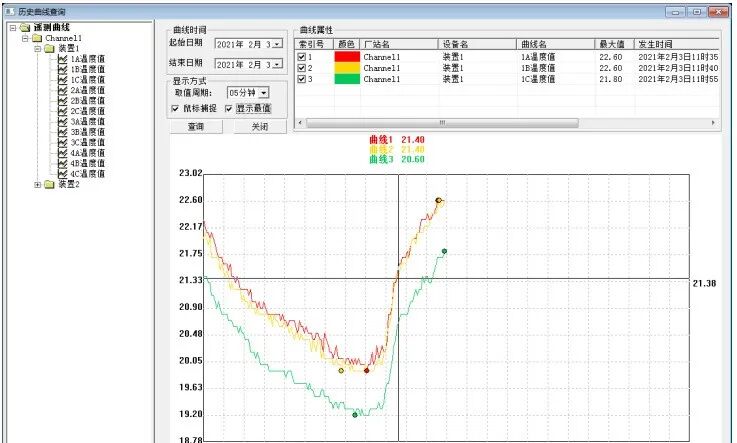
Task: Click the 3B温度值 curve icon in tree
Action: pyautogui.click(x=62, y=132)
